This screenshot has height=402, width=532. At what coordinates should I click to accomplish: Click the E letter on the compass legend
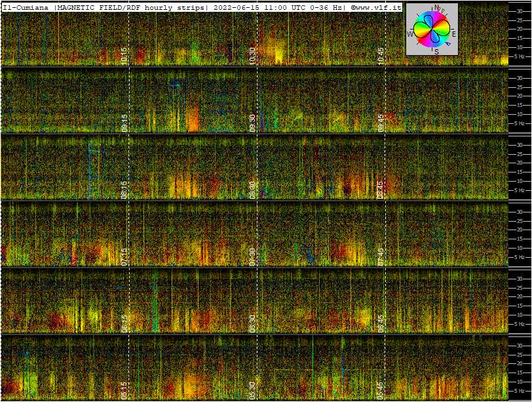coord(453,33)
